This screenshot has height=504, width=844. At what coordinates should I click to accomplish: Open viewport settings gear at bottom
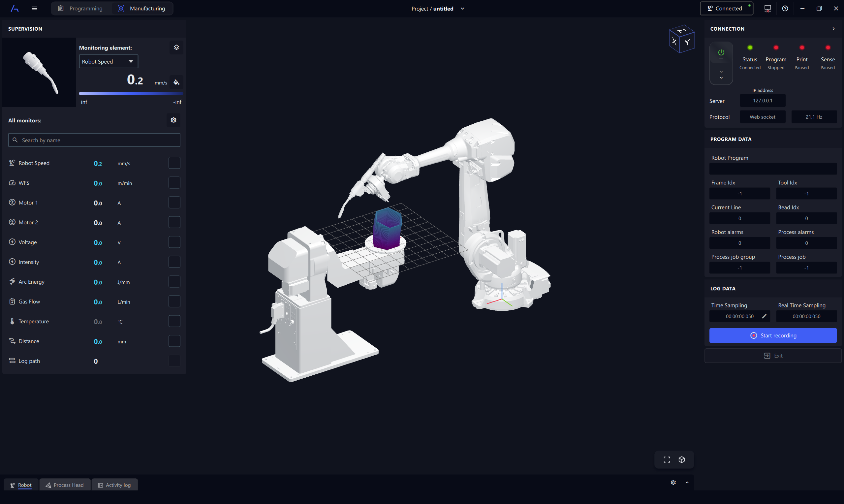[673, 482]
